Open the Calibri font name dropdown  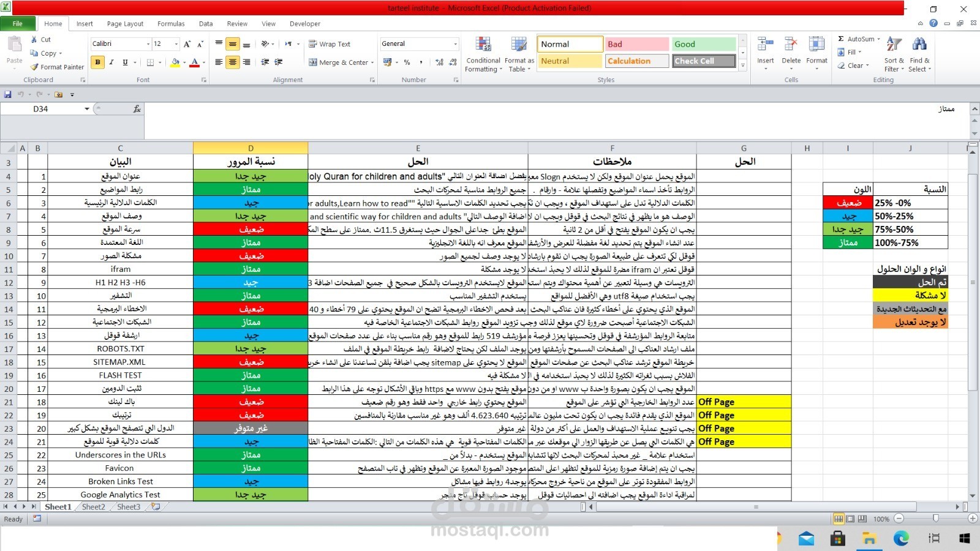148,44
